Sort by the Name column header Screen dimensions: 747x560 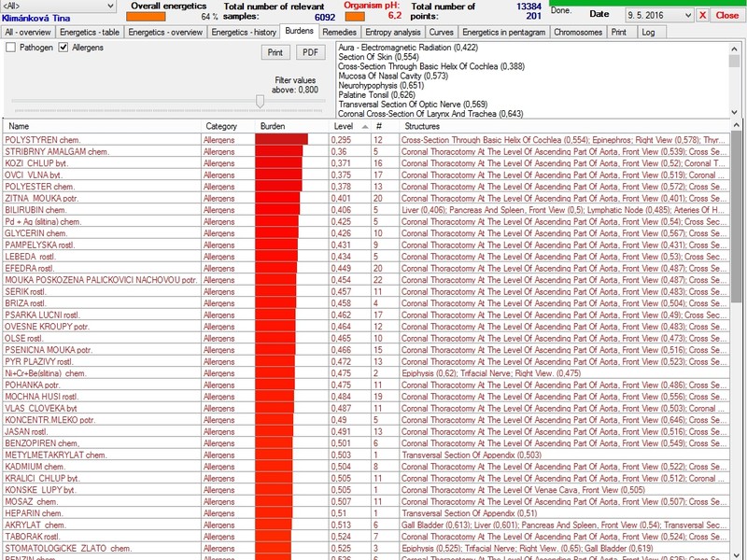pyautogui.click(x=102, y=126)
